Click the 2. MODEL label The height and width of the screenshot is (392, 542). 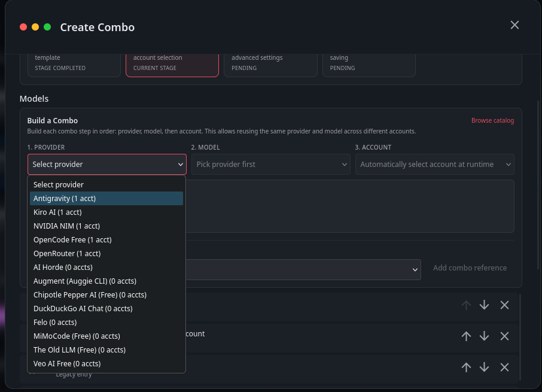[205, 147]
